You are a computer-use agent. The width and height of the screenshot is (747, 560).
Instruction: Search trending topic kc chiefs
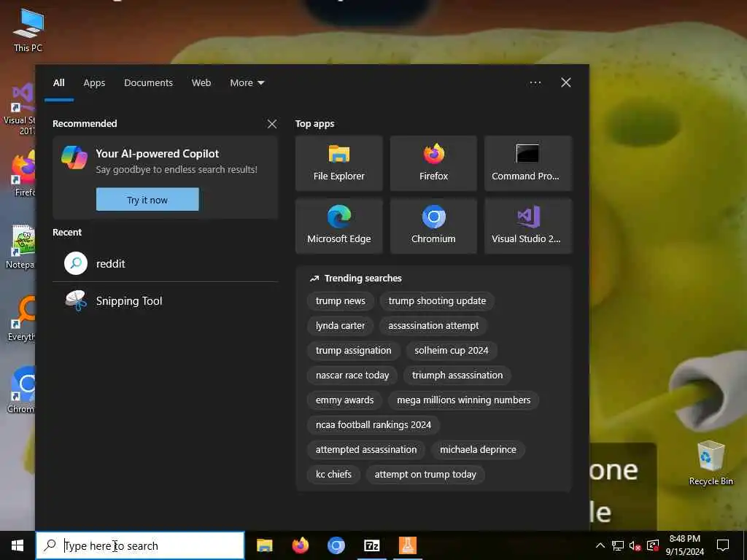click(333, 474)
